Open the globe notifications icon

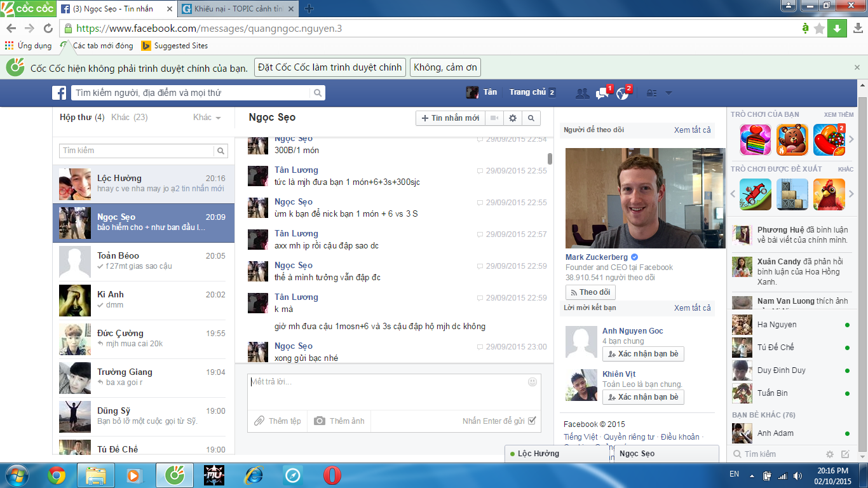coord(622,93)
